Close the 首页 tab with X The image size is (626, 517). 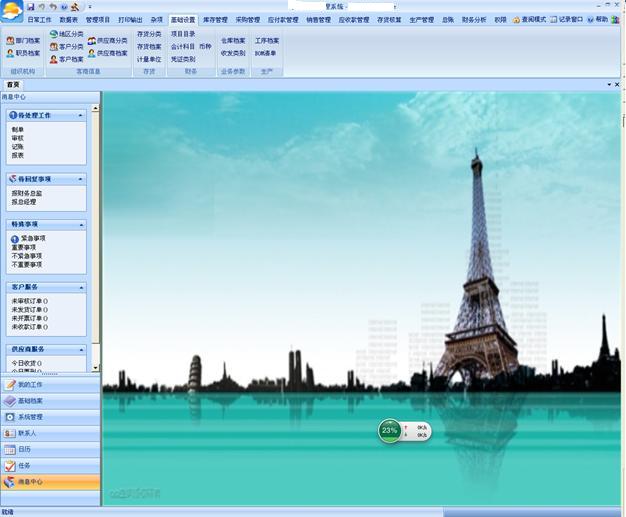[617, 85]
